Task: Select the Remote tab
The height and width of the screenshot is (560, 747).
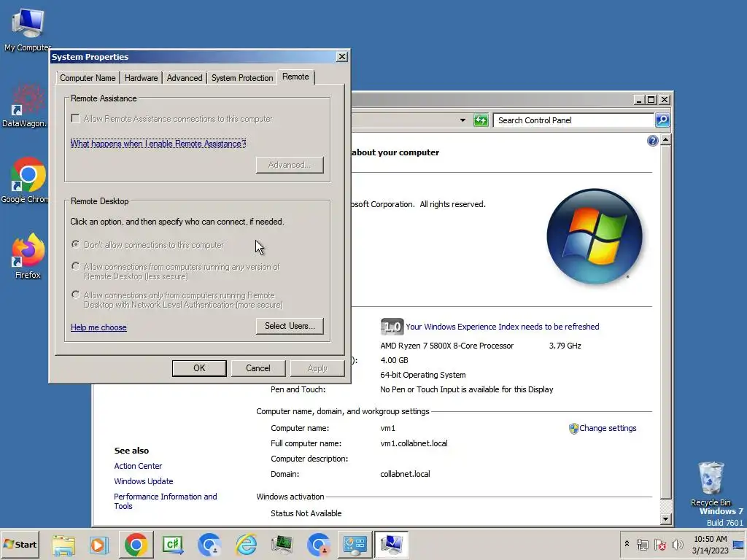Action: (295, 77)
